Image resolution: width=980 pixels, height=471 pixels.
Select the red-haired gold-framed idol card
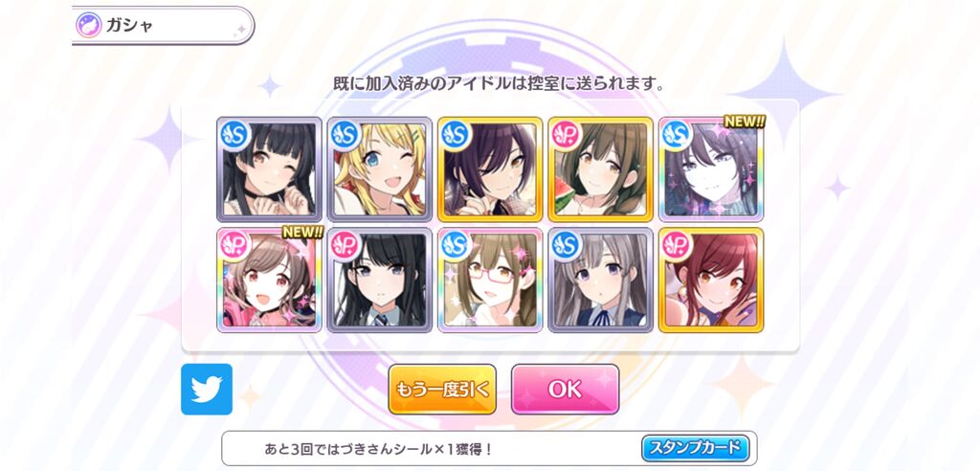coord(711,280)
